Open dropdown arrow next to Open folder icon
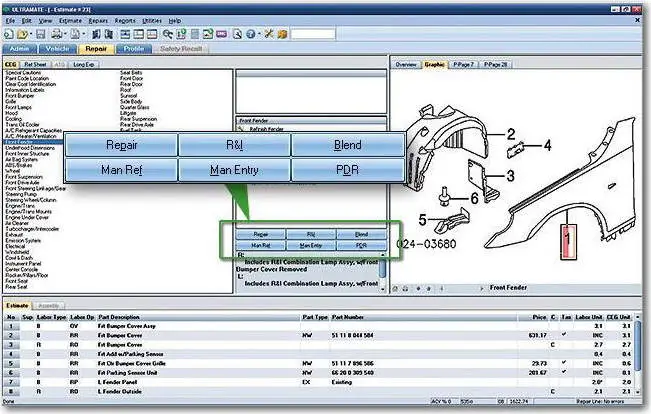The height and width of the screenshot is (414, 651). 31,34
